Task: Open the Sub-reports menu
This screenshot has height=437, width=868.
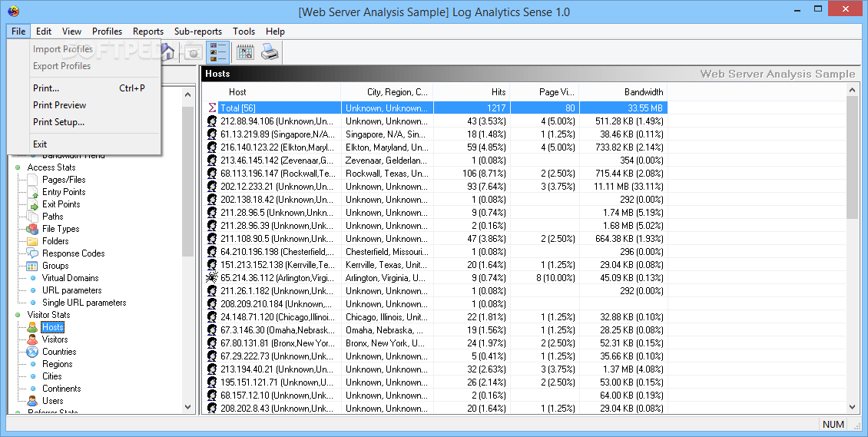Action: 197,31
